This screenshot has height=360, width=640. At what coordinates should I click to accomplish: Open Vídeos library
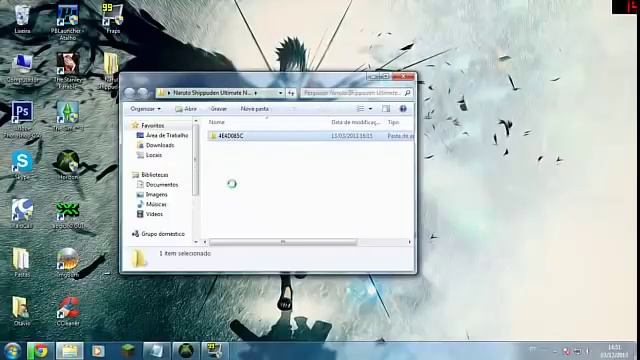click(x=154, y=214)
